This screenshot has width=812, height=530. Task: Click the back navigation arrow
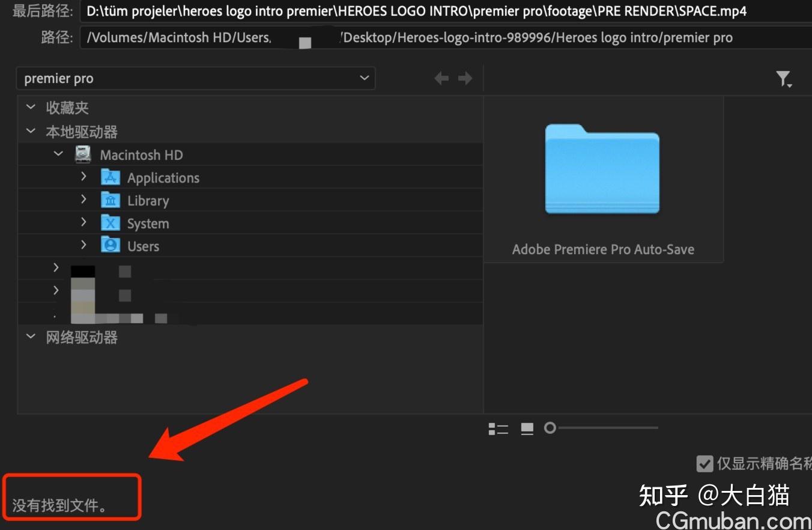[x=441, y=78]
